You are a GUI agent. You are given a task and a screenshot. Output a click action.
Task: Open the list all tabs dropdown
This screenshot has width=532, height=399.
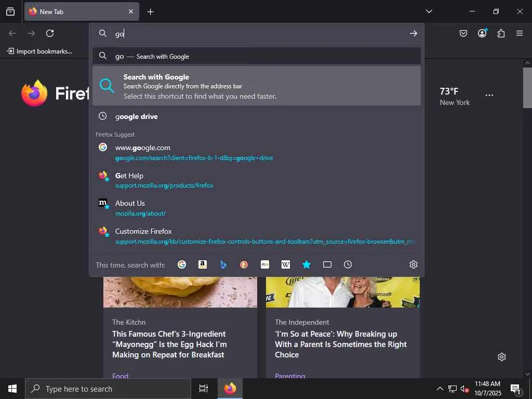click(x=429, y=11)
